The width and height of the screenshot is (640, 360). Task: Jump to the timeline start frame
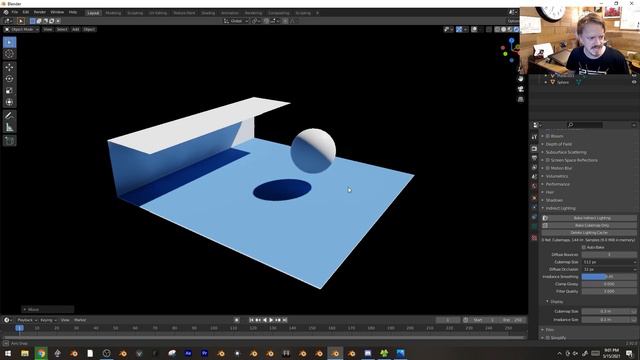pyautogui.click(x=251, y=320)
